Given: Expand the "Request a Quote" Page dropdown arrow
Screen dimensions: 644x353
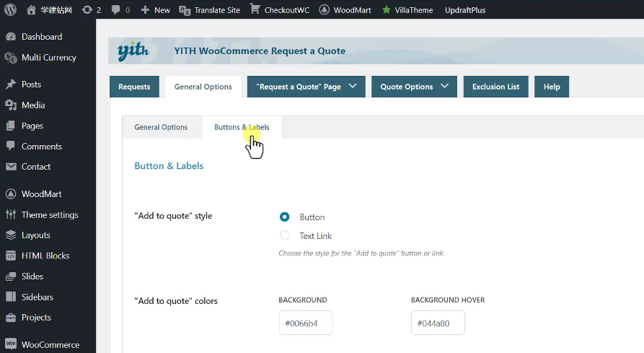Looking at the screenshot, I should (353, 86).
